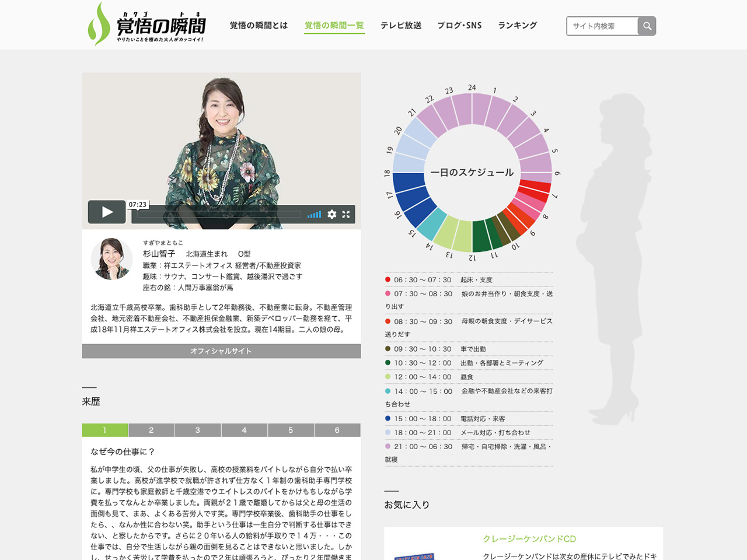Click the teal 14-15 chart segment
The image size is (747, 560).
coord(432,224)
